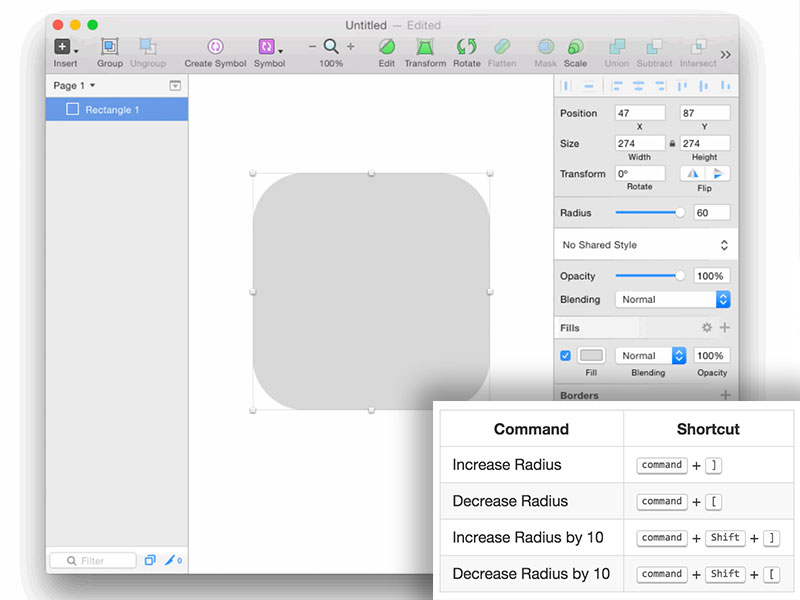Select the Transform tool
This screenshot has height=600, width=800.
click(x=425, y=47)
